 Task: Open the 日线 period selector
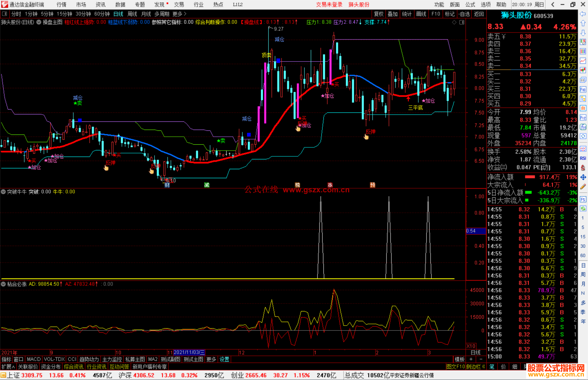click(476, 352)
